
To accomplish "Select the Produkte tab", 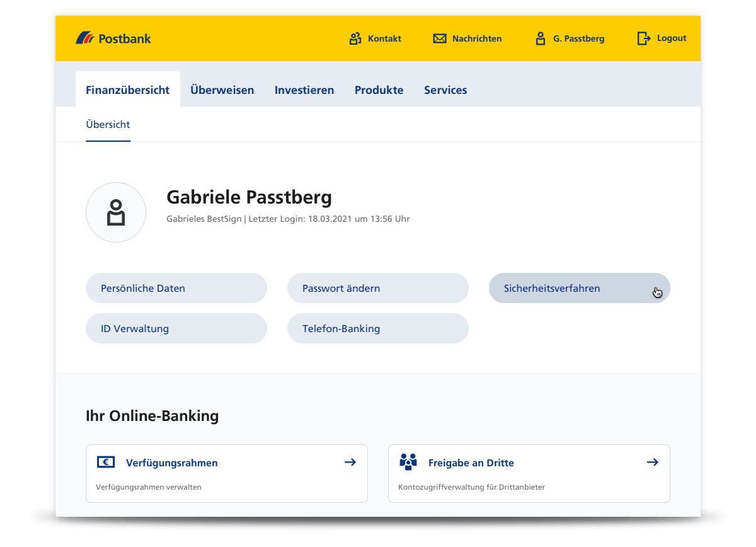I will 379,89.
